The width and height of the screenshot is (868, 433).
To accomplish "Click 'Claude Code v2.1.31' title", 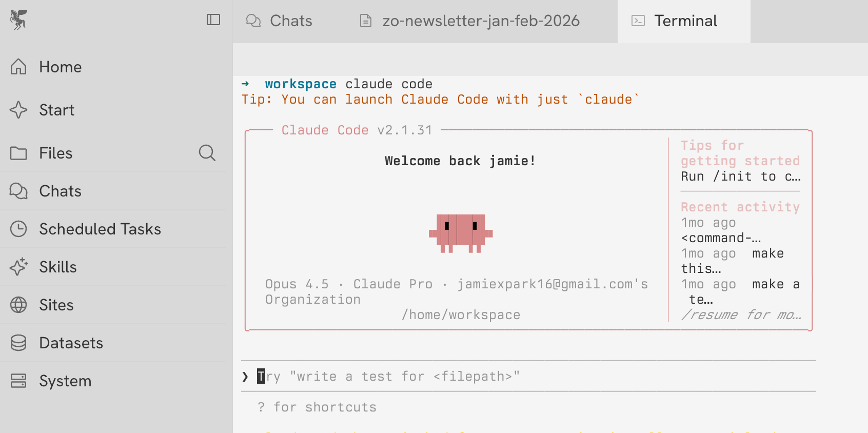I will point(357,130).
